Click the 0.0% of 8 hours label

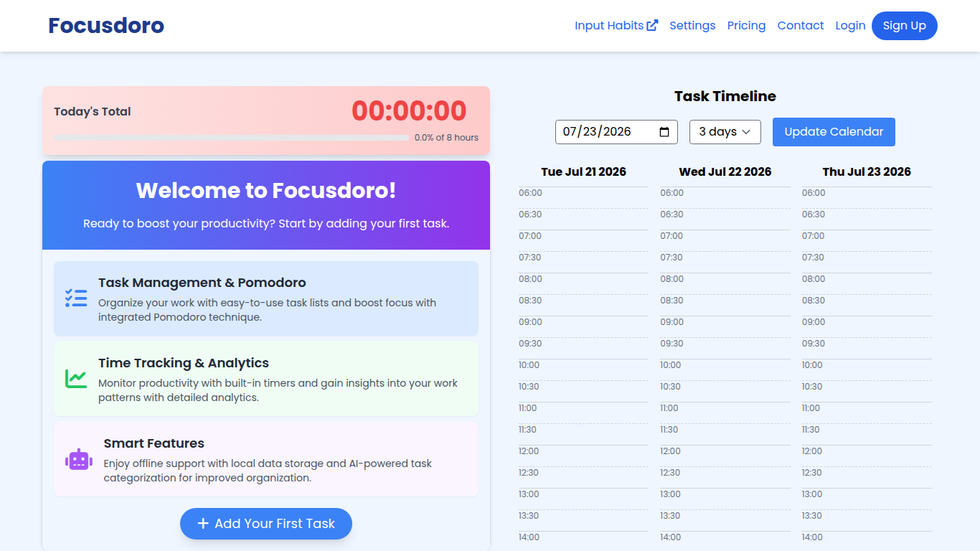click(x=446, y=138)
